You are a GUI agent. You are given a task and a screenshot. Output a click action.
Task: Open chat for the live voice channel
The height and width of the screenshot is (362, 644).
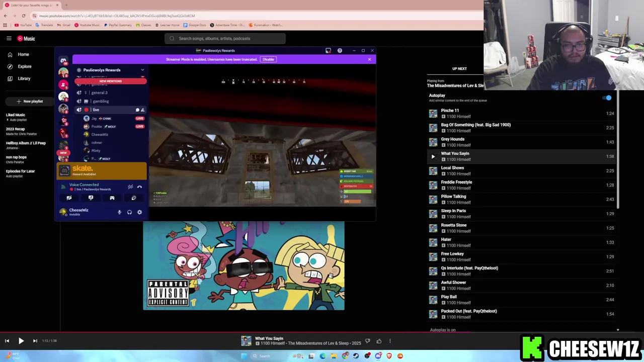[x=137, y=110]
